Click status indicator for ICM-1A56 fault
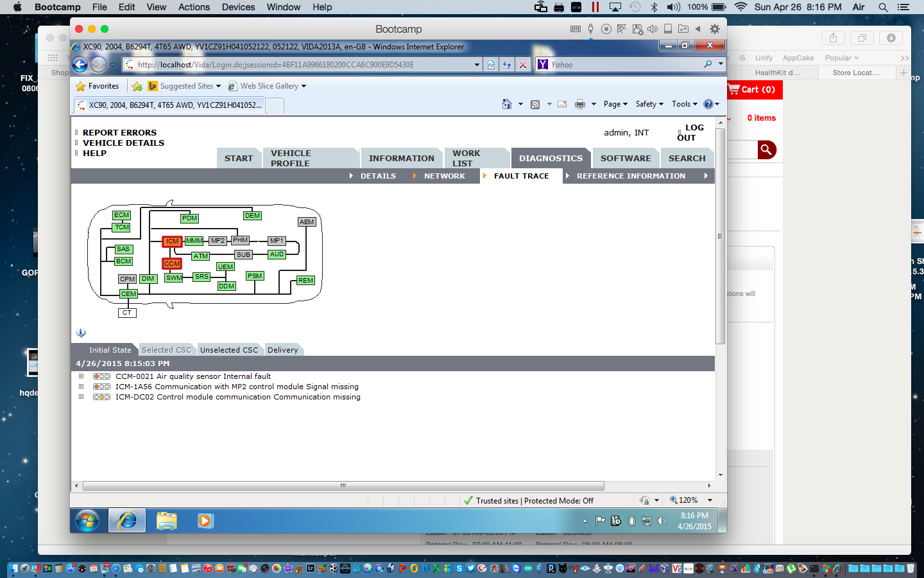 101,387
